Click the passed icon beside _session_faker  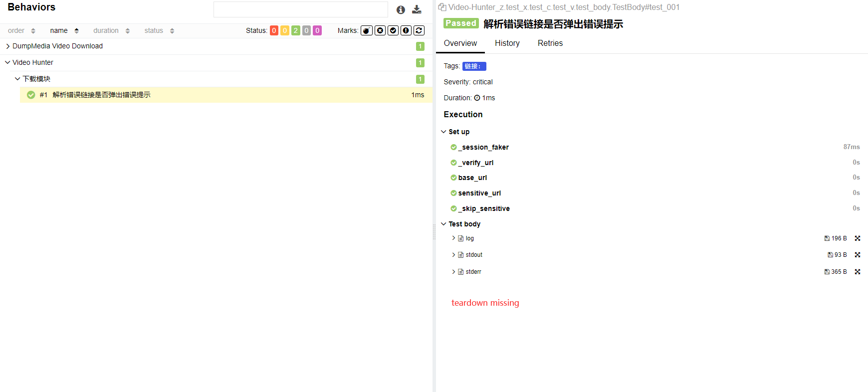click(x=453, y=147)
